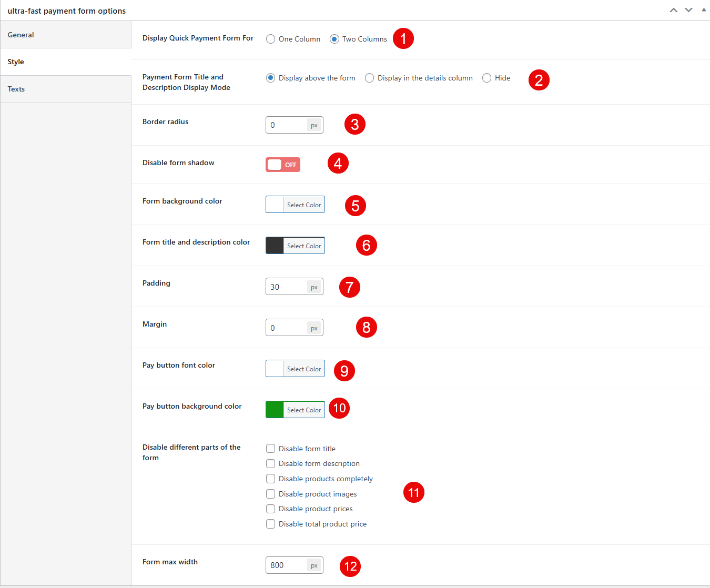Click the green Pay button background swatch
This screenshot has width=710, height=588.
tap(275, 410)
